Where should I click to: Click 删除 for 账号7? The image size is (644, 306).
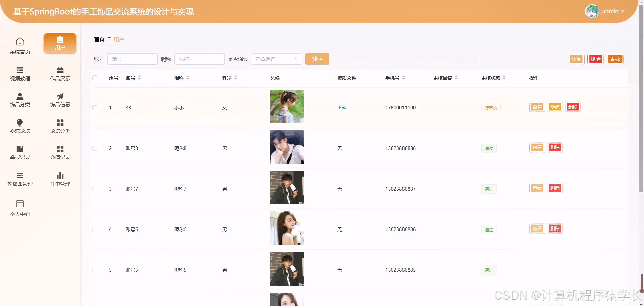click(555, 188)
